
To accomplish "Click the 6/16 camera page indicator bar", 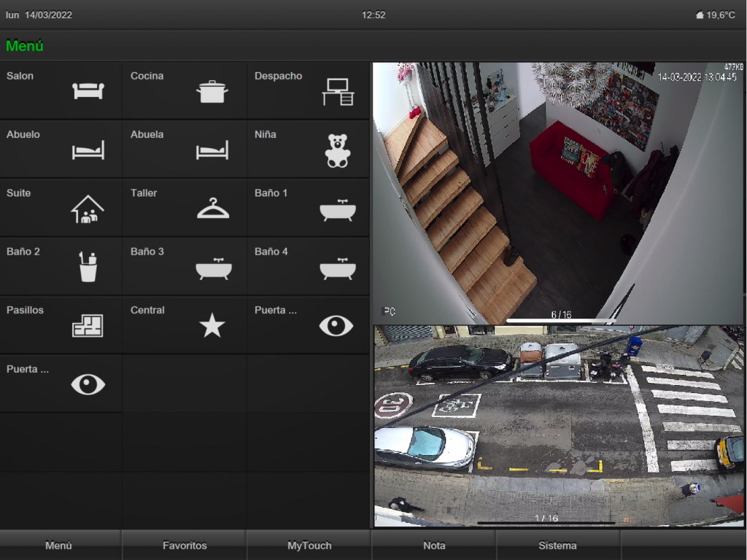I will (560, 319).
